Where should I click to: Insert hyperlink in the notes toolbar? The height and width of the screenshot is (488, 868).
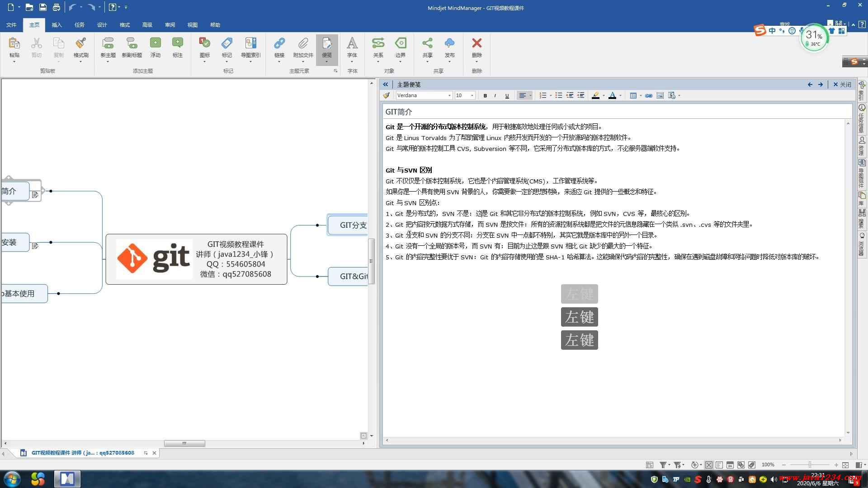coord(649,95)
